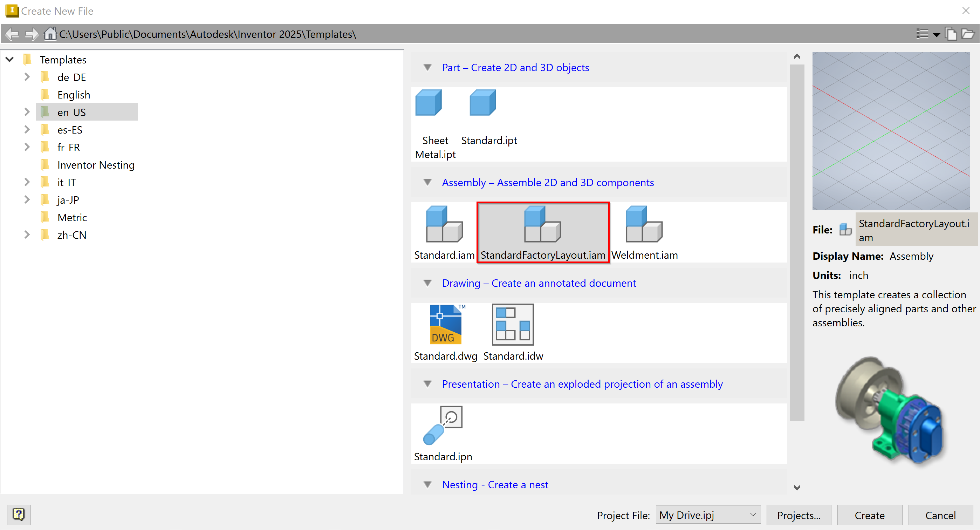Image resolution: width=980 pixels, height=530 pixels.
Task: Choose the Standard.iam assembly template
Action: coord(444,224)
